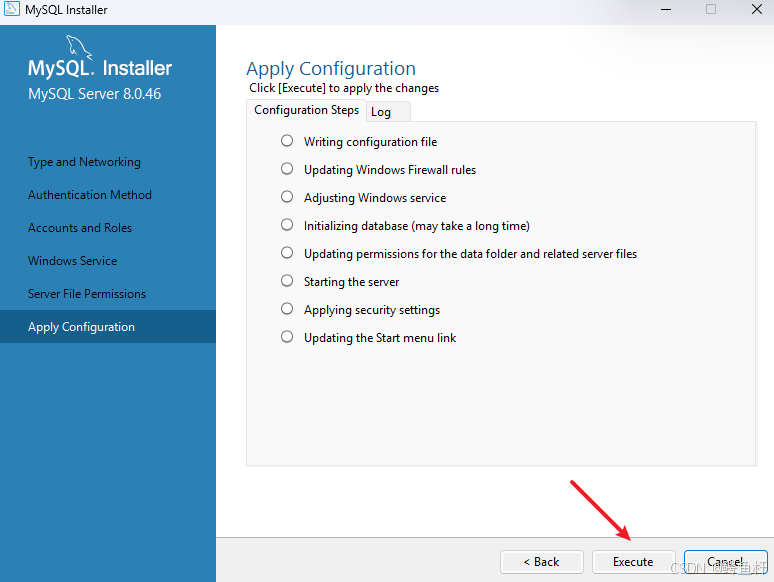Screen dimensions: 774x582
Task: Click 'Updating the Start menu link' text
Action: (x=380, y=338)
